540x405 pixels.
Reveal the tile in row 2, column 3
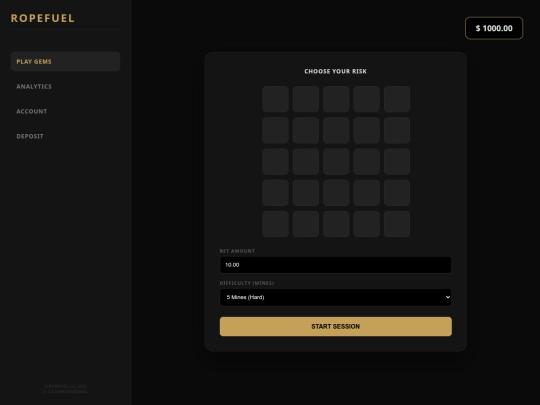[x=336, y=130]
